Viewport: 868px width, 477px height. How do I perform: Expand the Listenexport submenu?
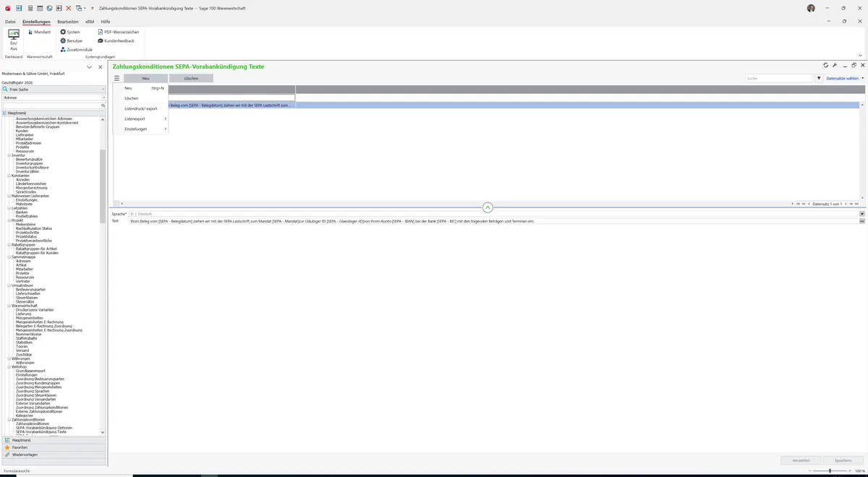click(x=145, y=119)
